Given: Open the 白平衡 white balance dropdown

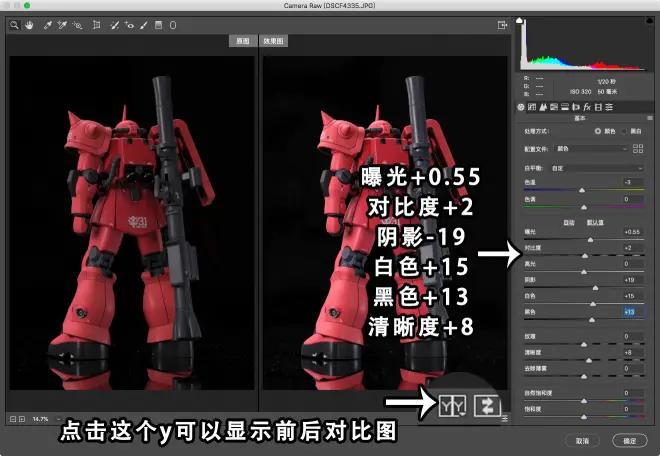Looking at the screenshot, I should click(597, 168).
